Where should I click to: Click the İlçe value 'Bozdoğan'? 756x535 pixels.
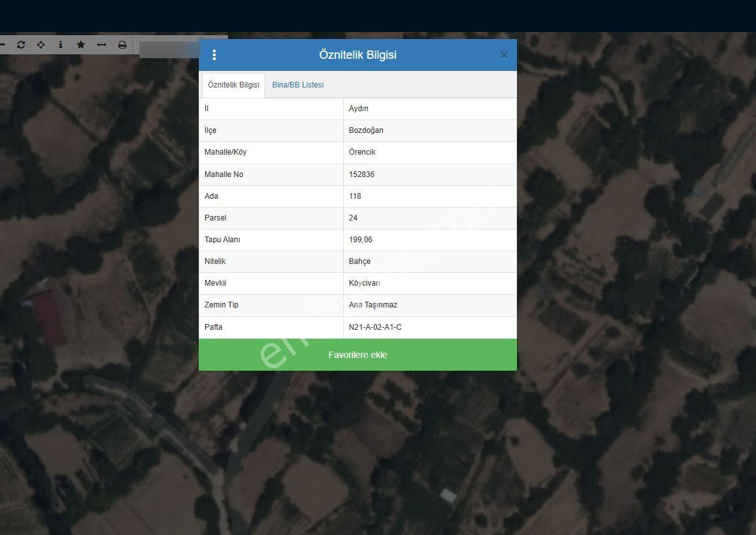(366, 130)
